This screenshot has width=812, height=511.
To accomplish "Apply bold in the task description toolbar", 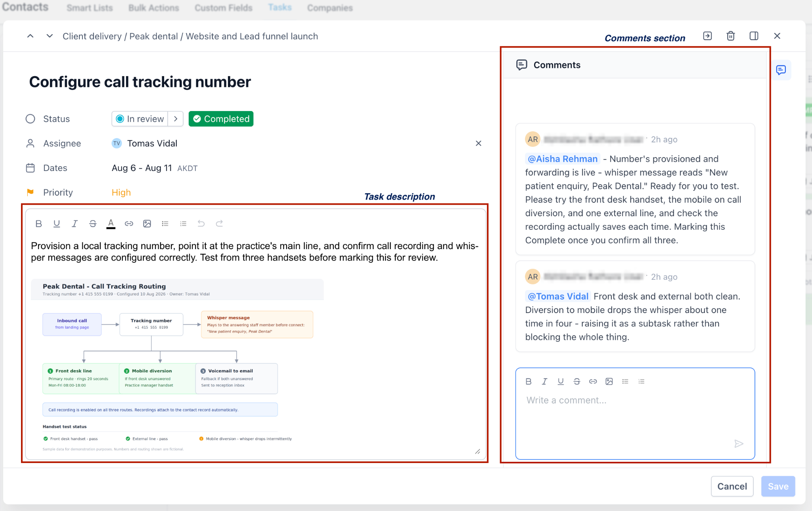I will click(x=38, y=224).
